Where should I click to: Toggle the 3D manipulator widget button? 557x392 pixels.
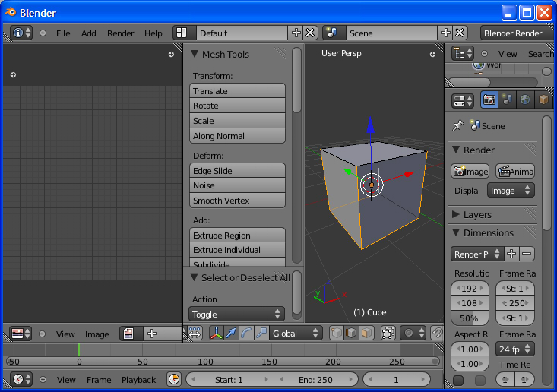215,333
